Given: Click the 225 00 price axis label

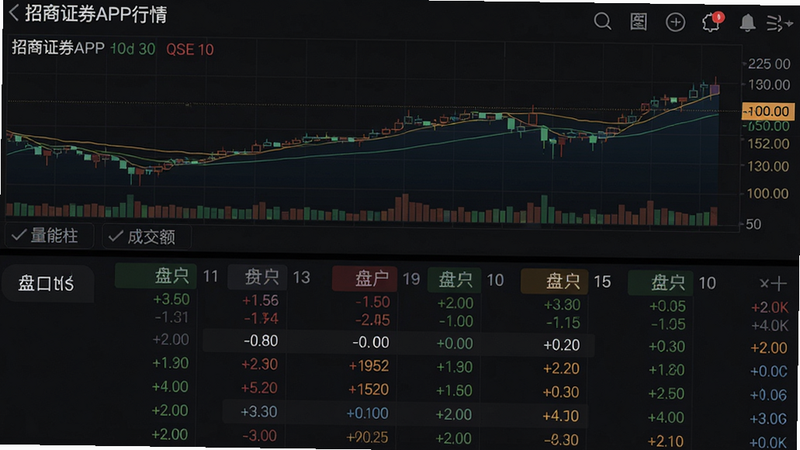Looking at the screenshot, I should [x=769, y=64].
